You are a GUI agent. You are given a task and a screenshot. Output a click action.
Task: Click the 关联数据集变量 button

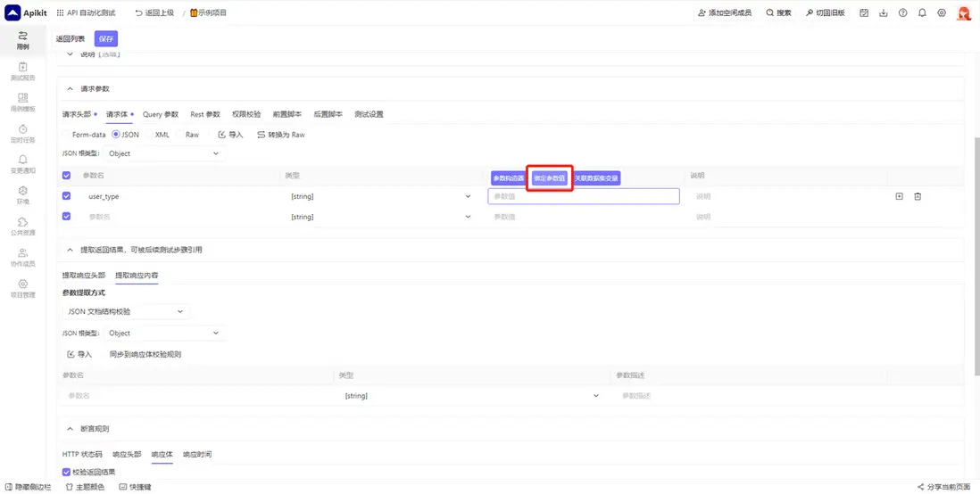(596, 178)
